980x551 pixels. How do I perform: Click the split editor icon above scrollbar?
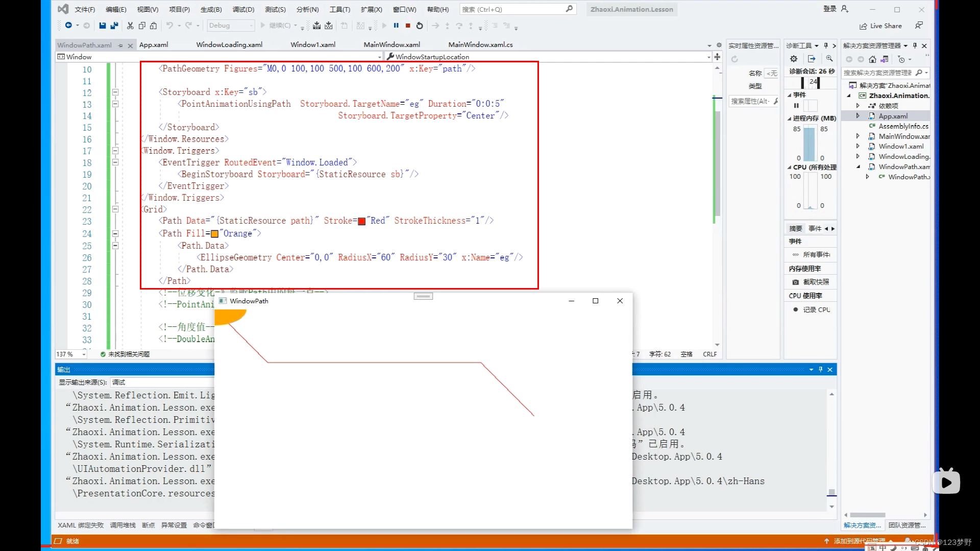717,57
